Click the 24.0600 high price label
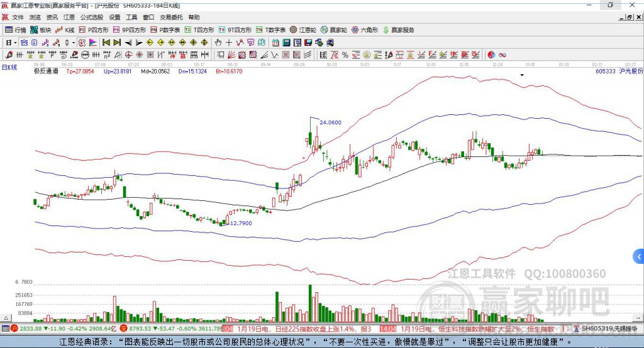The width and height of the screenshot is (644, 348). pos(330,122)
